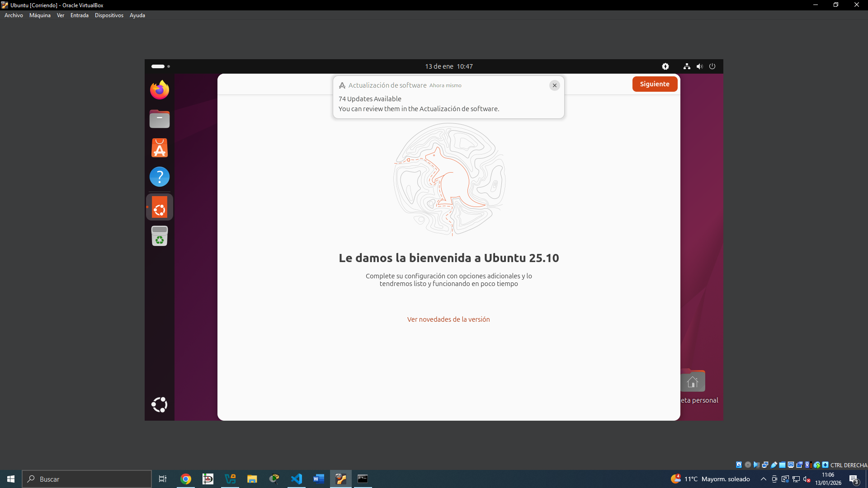Click VirtualBox shared folders status icon
The height and width of the screenshot is (488, 868).
(x=782, y=465)
